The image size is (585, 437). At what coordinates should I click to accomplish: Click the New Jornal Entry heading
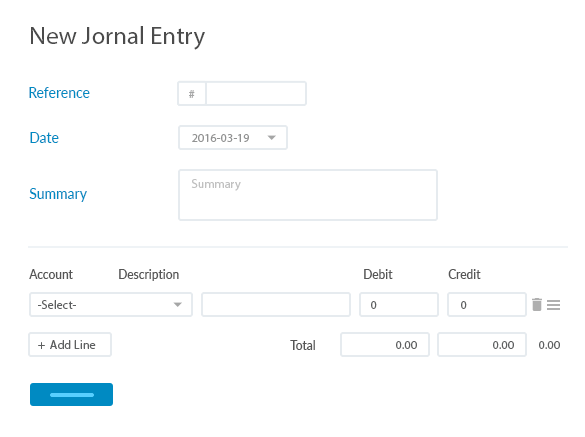click(x=117, y=37)
